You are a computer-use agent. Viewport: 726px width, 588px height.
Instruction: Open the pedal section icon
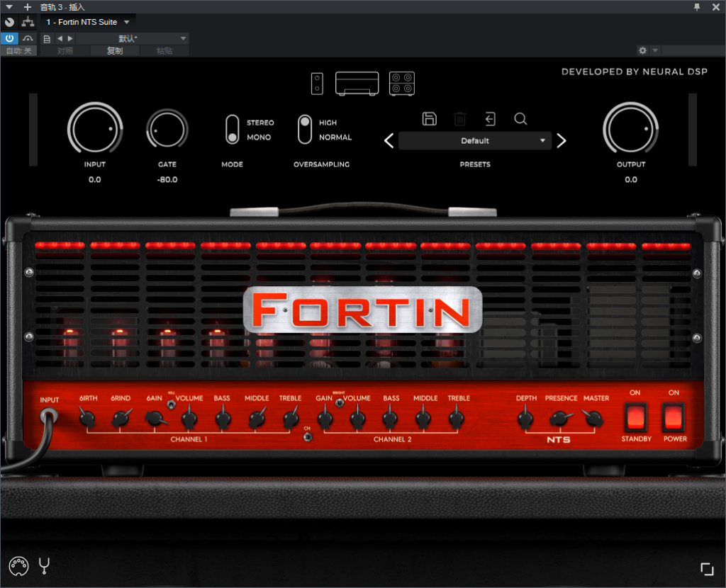pyautogui.click(x=317, y=84)
